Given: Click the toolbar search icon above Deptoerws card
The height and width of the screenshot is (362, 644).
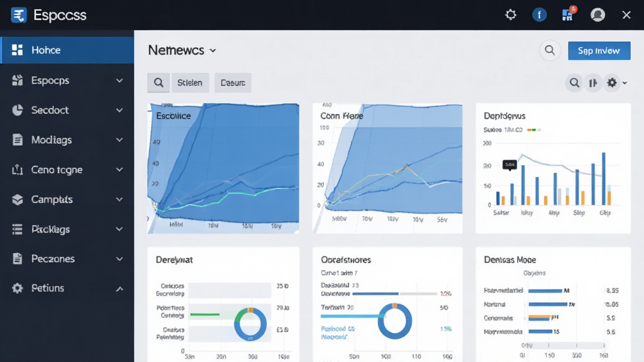Looking at the screenshot, I should pyautogui.click(x=574, y=83).
